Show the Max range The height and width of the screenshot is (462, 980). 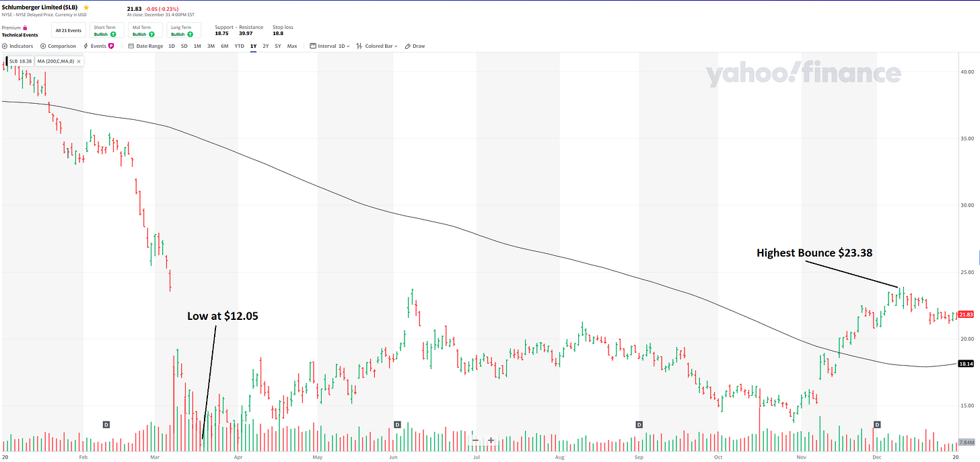tap(292, 46)
